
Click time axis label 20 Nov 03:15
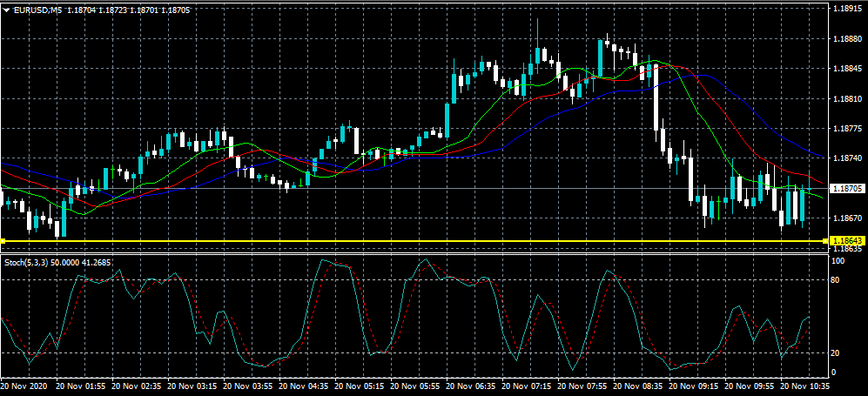click(191, 385)
